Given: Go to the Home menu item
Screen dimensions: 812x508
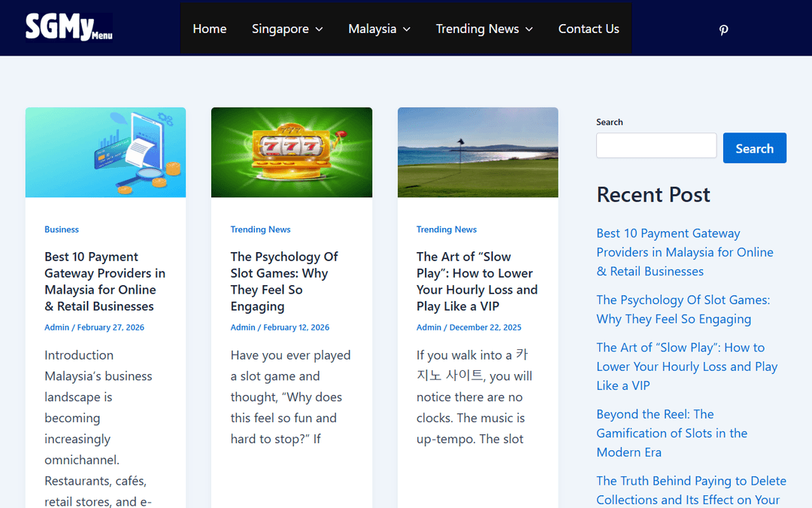Looking at the screenshot, I should point(209,29).
